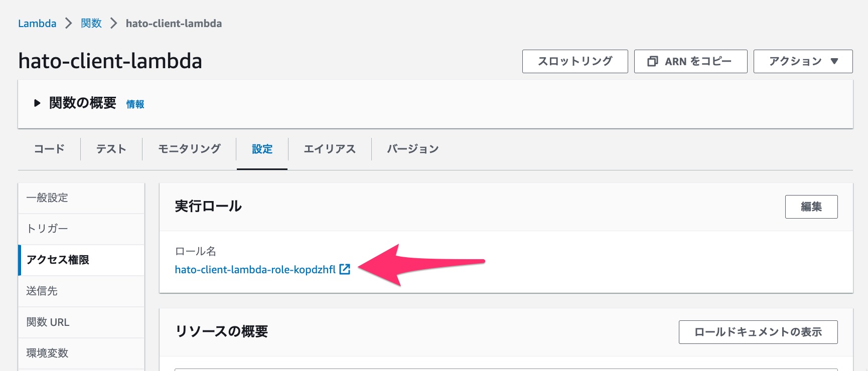Select トリガー in the left navigation

[x=47, y=229]
